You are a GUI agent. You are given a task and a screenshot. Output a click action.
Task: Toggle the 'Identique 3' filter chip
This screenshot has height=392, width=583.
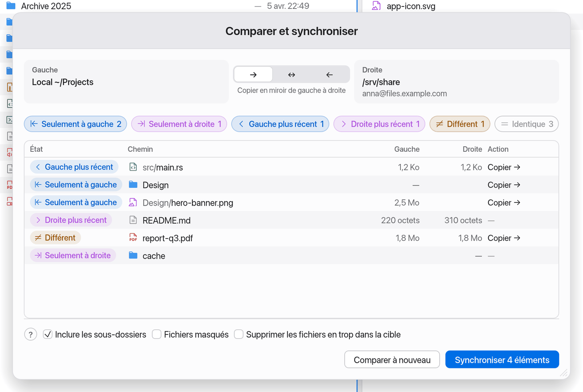coord(527,124)
